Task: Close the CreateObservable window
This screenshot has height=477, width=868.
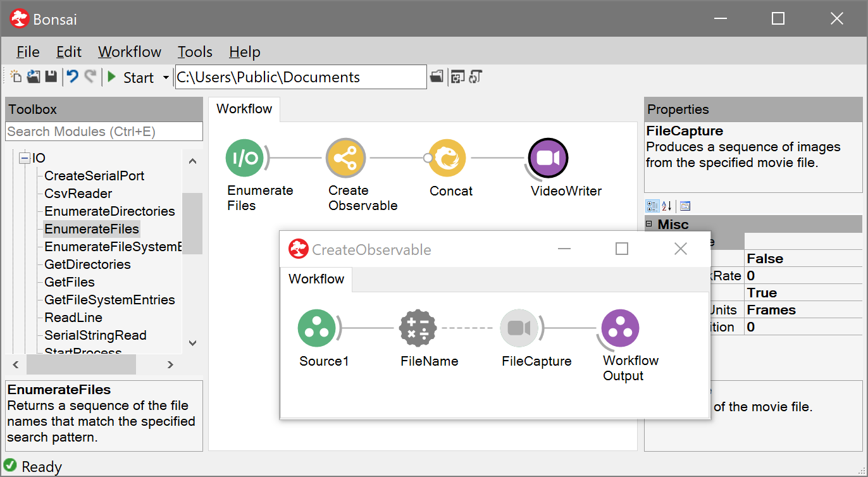Action: coord(681,249)
